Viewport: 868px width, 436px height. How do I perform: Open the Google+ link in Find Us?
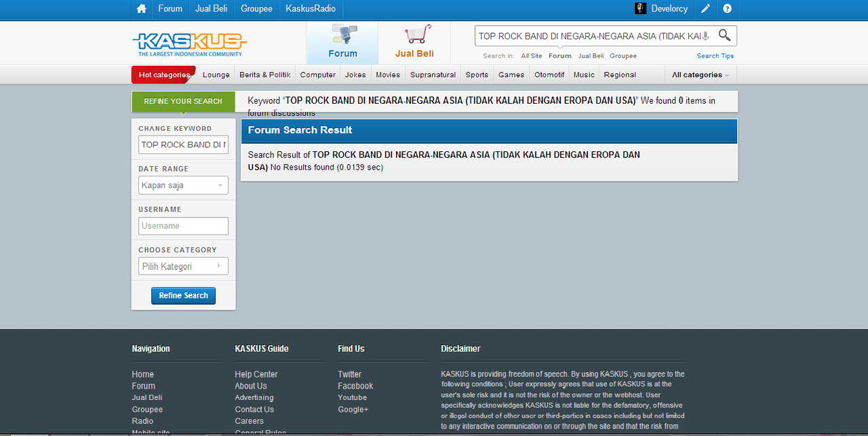tap(353, 410)
